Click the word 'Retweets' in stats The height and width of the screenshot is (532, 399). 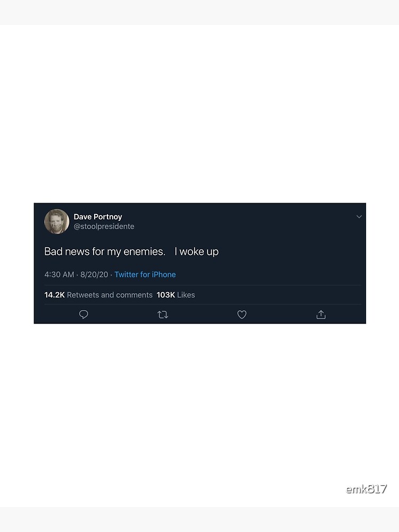(83, 295)
